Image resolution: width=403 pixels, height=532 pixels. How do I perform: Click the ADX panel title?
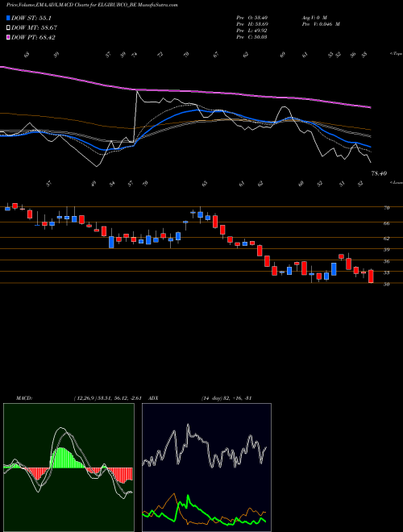pyautogui.click(x=153, y=398)
